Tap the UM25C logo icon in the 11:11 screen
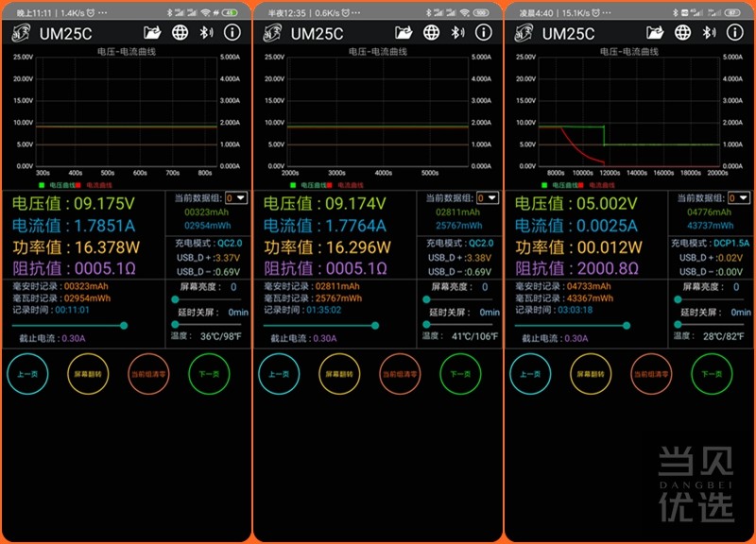 [x=21, y=33]
